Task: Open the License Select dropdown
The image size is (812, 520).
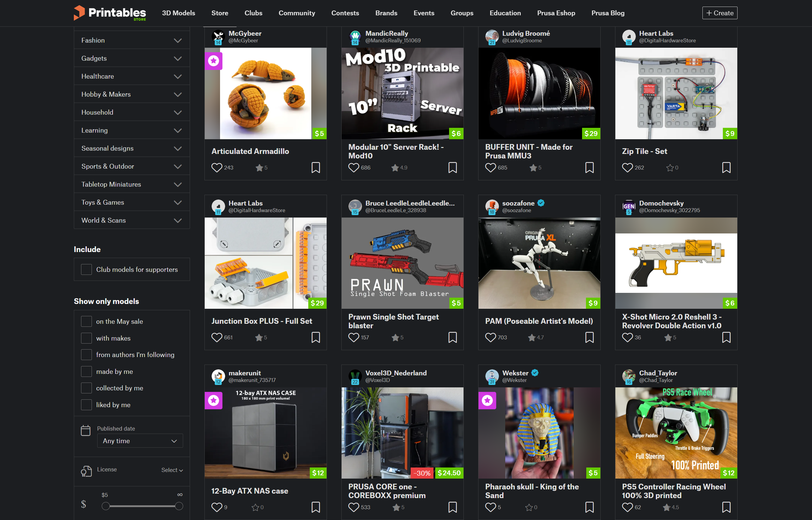Action: [172, 470]
